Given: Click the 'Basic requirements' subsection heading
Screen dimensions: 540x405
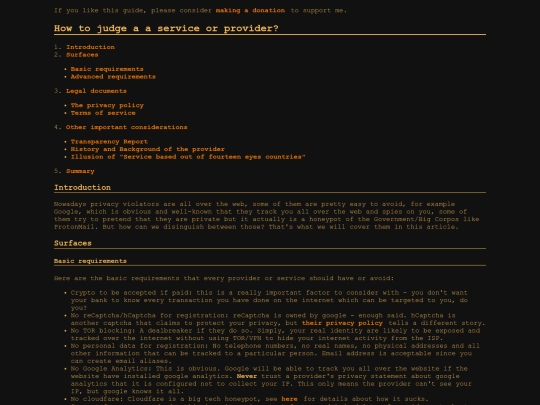Looking at the screenshot, I should 90,261.
